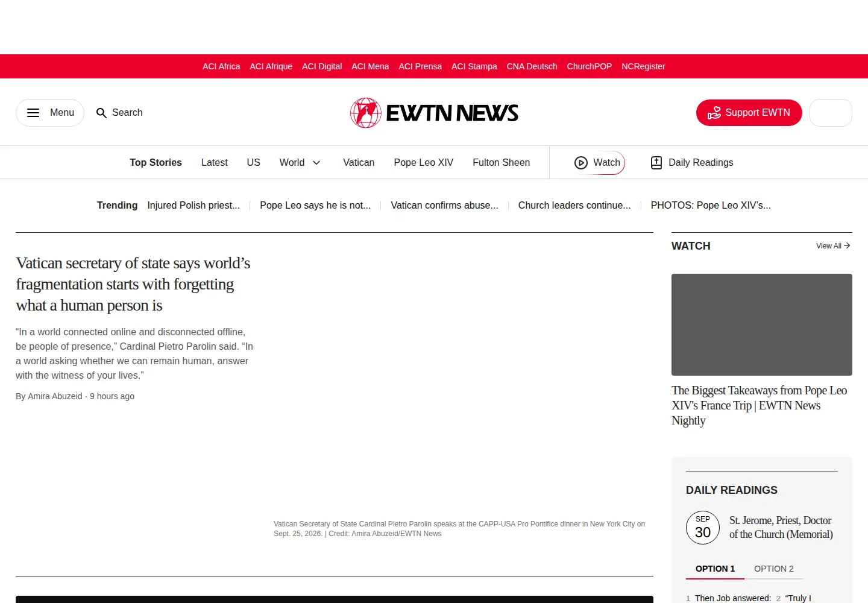Visit the ACI Digital link
The image size is (868, 603).
click(x=322, y=66)
